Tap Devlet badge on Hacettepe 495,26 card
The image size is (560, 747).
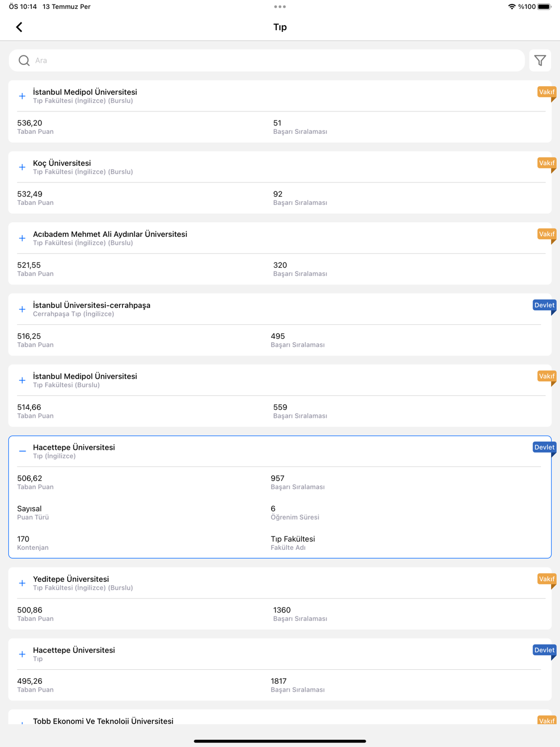coord(544,651)
